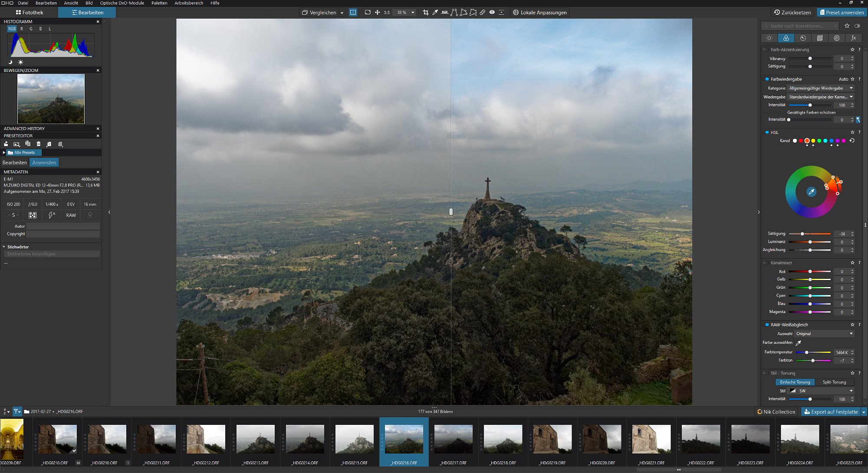Select the L luminance histogram channel

point(50,29)
